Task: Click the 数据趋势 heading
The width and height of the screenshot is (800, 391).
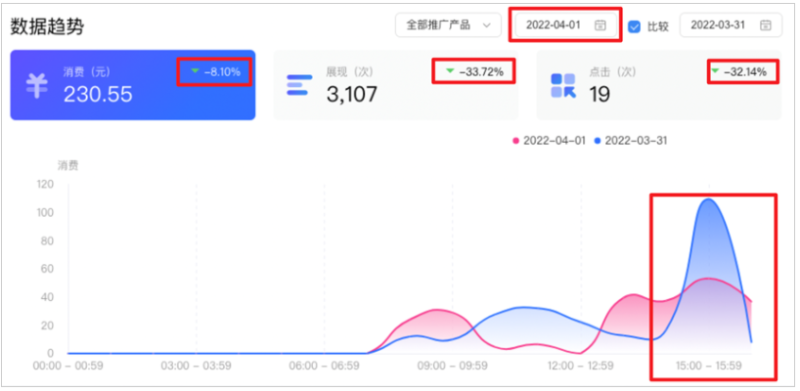Action: point(47,27)
